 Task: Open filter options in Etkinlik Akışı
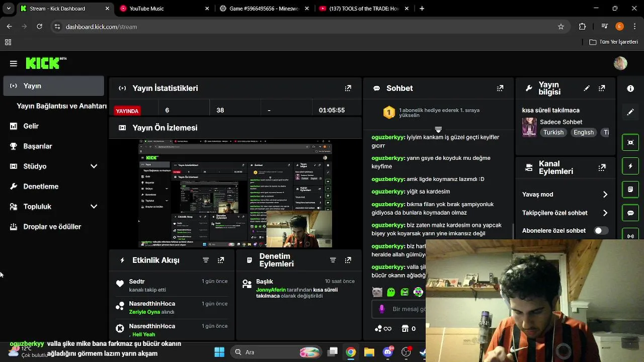206,260
